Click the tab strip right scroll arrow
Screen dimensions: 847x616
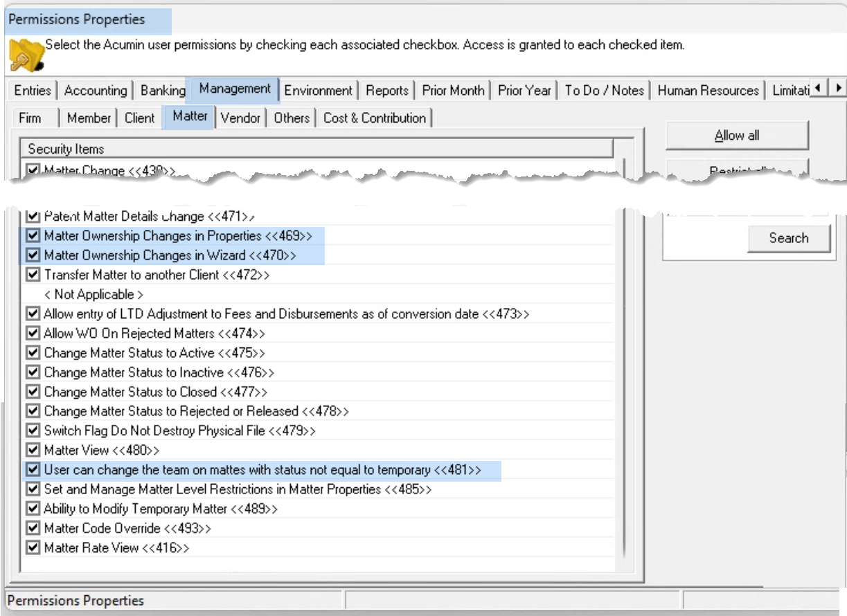pyautogui.click(x=838, y=88)
